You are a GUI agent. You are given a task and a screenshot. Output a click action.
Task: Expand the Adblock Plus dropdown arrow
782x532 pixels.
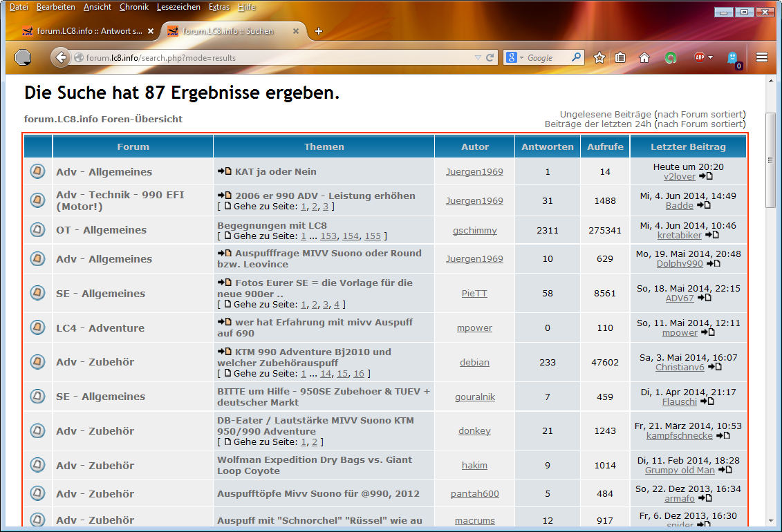(711, 58)
